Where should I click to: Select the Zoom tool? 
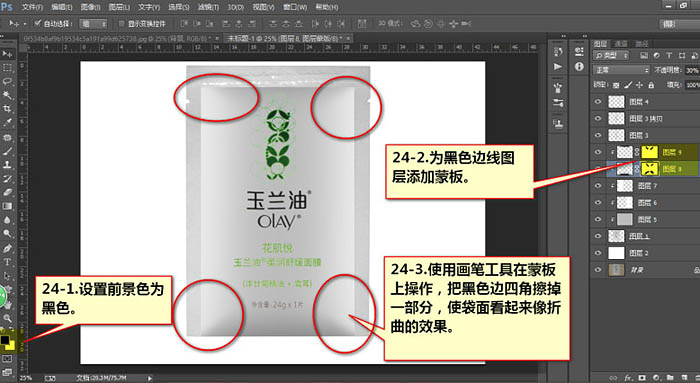pos(7,318)
